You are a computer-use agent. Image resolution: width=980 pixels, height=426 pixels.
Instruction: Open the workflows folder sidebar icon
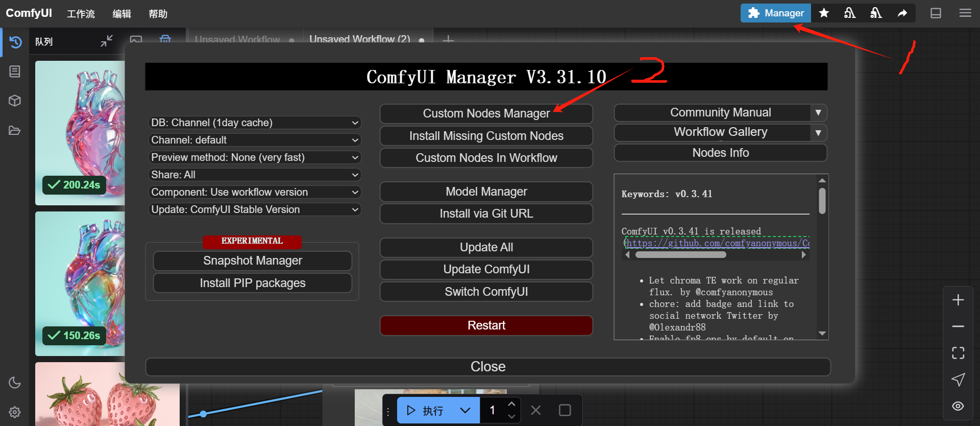(x=15, y=131)
